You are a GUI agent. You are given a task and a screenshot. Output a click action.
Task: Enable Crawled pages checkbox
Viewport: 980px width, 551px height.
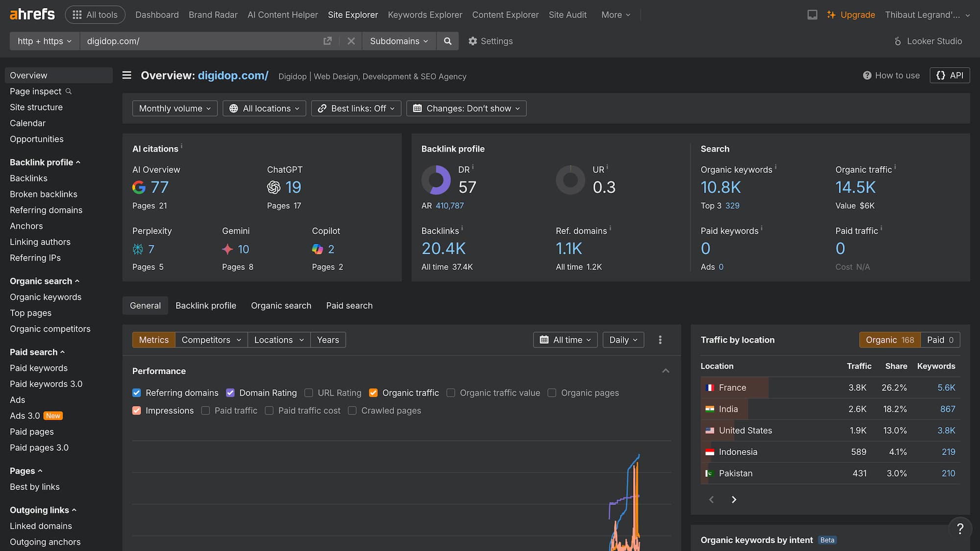pos(352,410)
